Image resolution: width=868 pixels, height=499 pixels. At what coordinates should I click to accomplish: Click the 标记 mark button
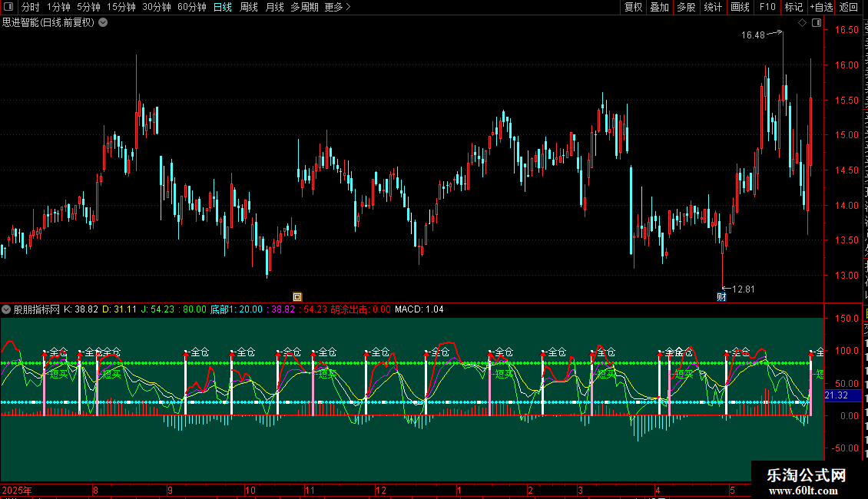pos(793,7)
